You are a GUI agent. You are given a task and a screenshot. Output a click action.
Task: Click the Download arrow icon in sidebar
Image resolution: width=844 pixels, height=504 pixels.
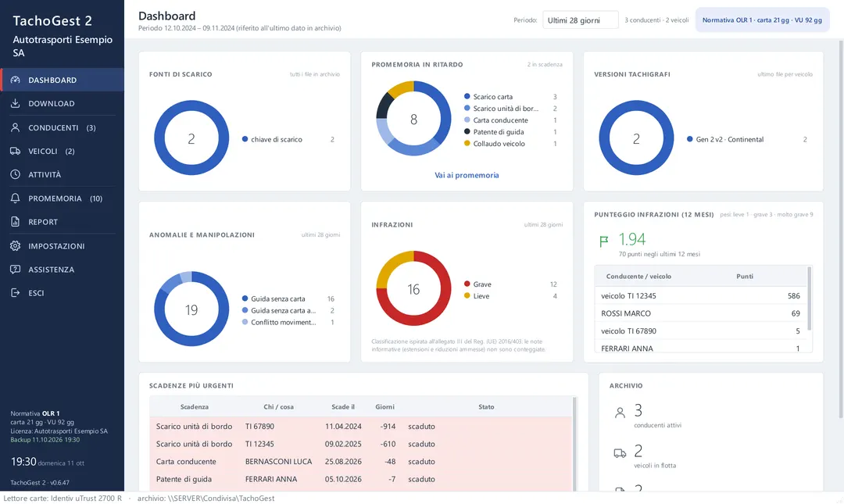15,103
